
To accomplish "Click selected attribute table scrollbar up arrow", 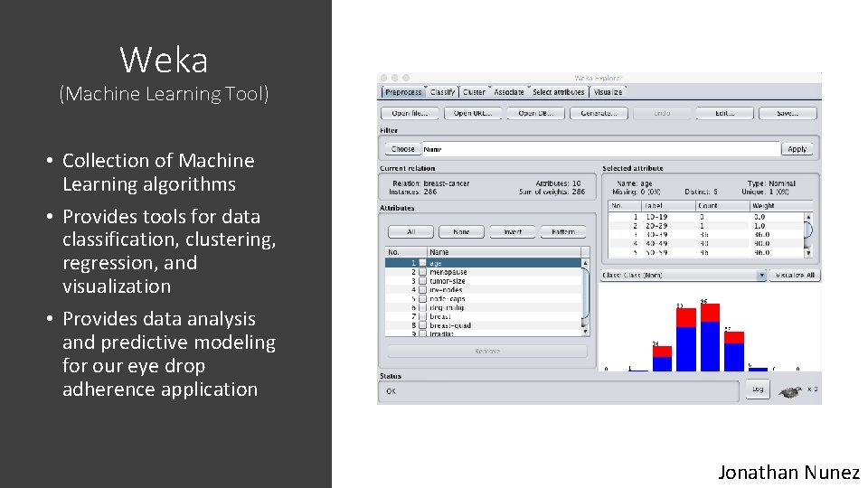I will click(808, 217).
